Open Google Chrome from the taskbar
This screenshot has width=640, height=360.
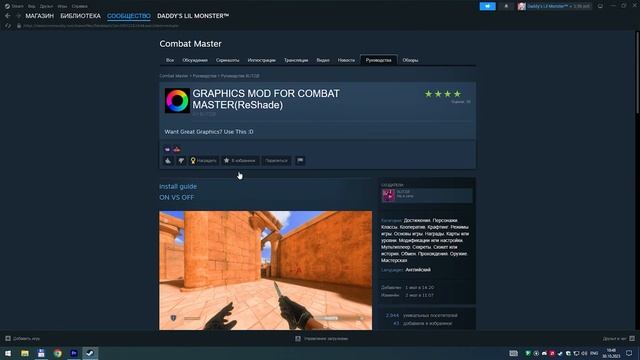point(58,353)
